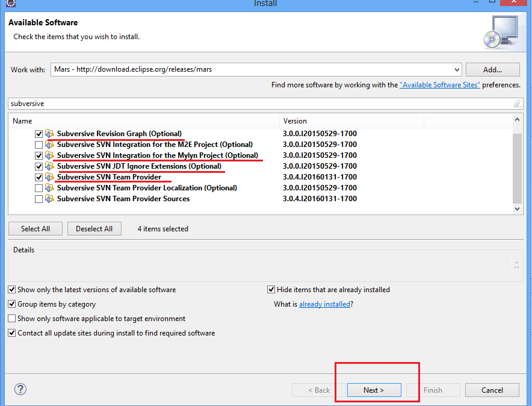532x406 pixels.
Task: Cancel the Install dialog
Action: pos(492,390)
